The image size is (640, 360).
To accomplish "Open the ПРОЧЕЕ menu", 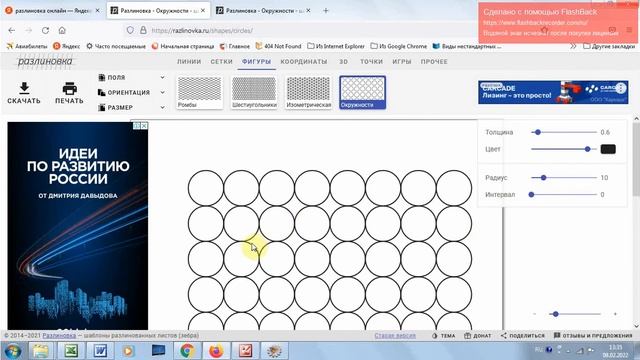I will [x=434, y=62].
